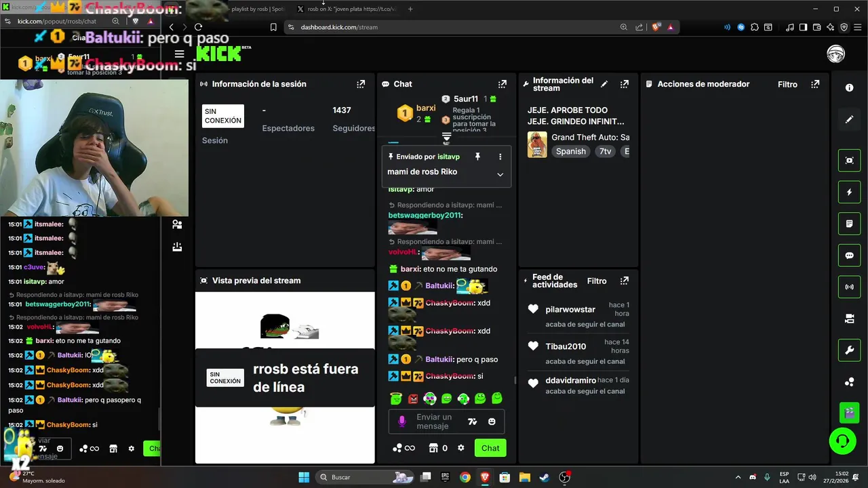The image size is (868, 488).
Task: Open the browser extensions puzzle icon
Action: click(755, 27)
